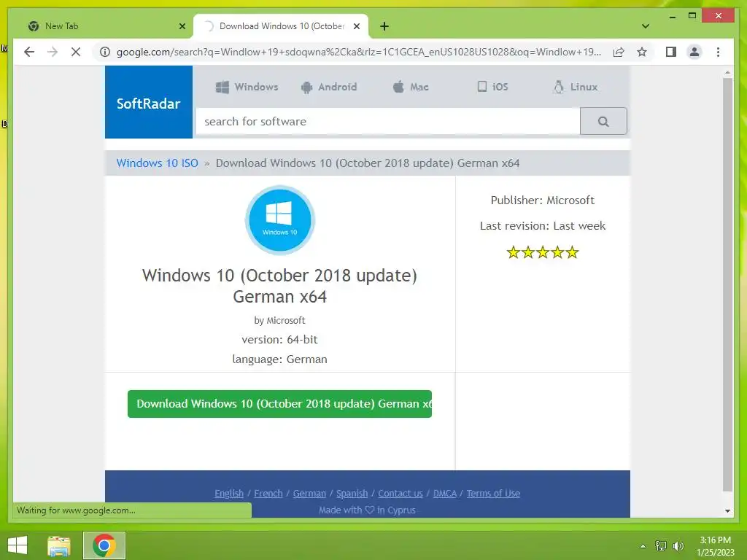Open the volume speaker tray icon
Screen dimensions: 747x560
[678, 546]
